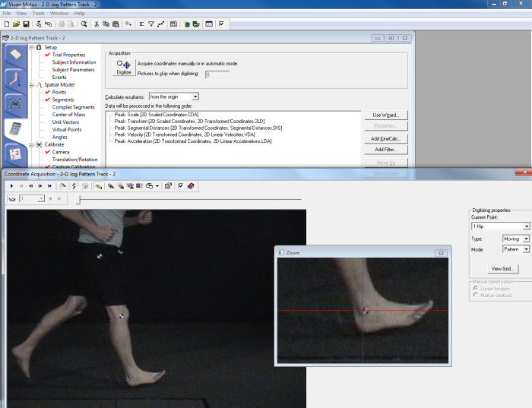Toggle the checkmark icon in main toolbar

click(x=221, y=24)
